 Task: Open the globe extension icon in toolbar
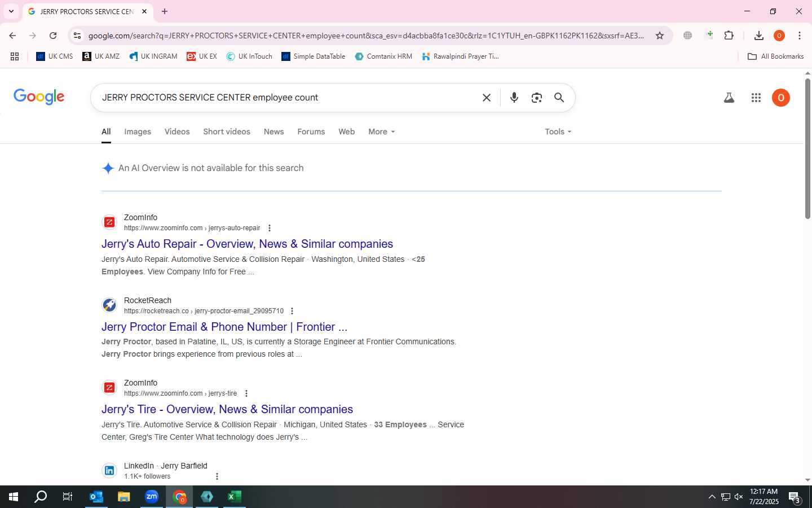687,36
